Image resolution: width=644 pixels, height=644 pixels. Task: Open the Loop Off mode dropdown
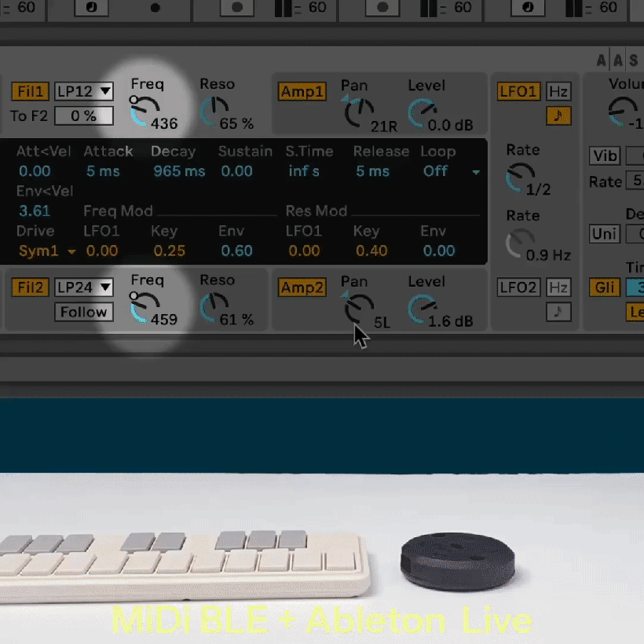451,171
